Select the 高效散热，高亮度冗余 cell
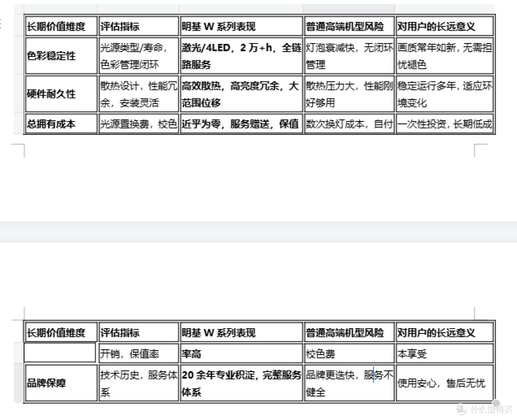The image size is (517, 420). click(241, 94)
